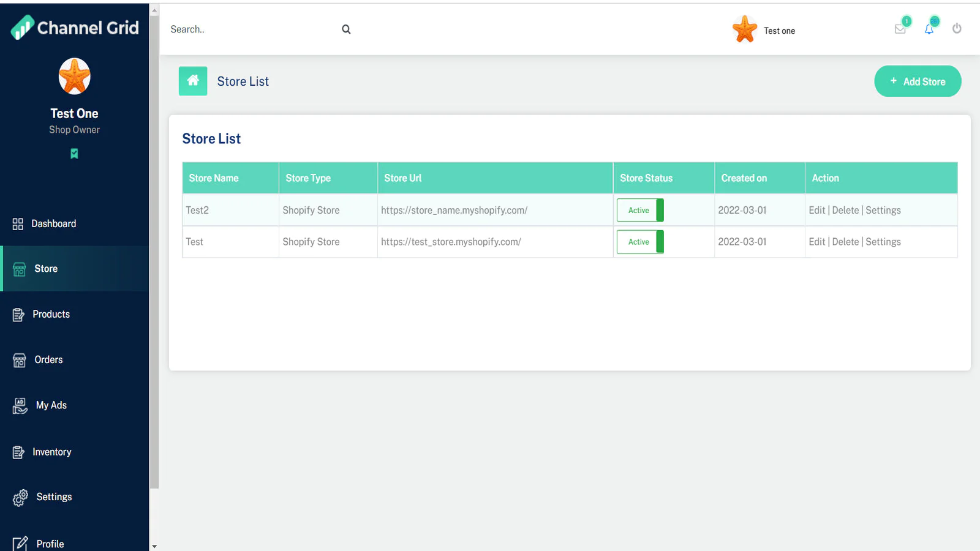Toggle the Active status for Test2 store
This screenshot has width=980, height=551.
pos(640,210)
